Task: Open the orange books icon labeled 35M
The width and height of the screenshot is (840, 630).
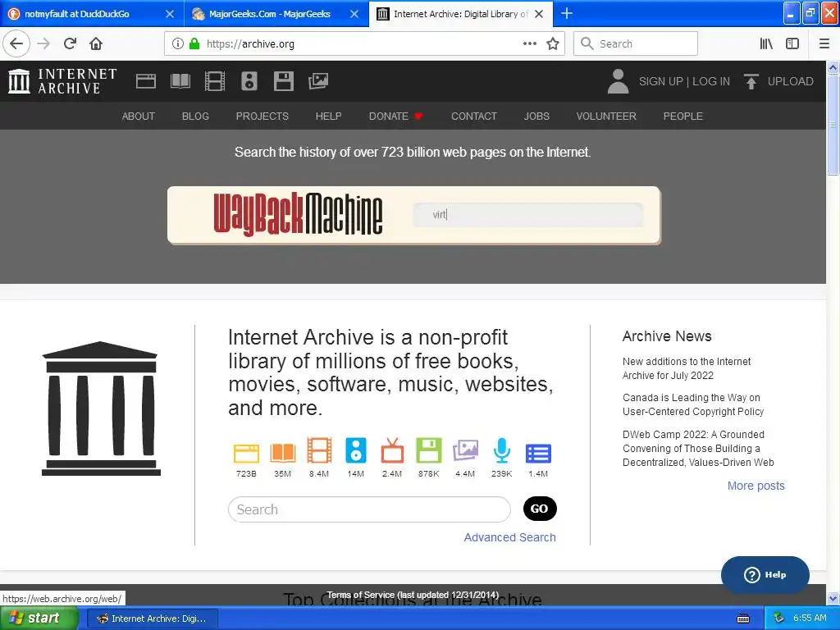Action: coord(283,453)
